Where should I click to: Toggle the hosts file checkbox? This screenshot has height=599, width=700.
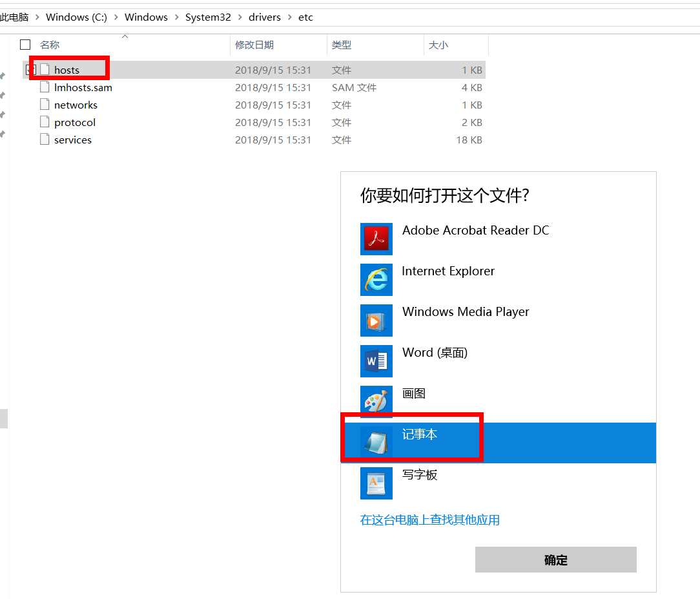click(30, 69)
